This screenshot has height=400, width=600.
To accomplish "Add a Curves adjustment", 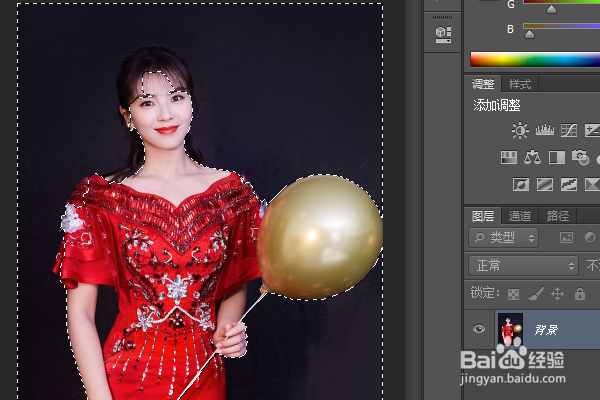I will pyautogui.click(x=569, y=131).
